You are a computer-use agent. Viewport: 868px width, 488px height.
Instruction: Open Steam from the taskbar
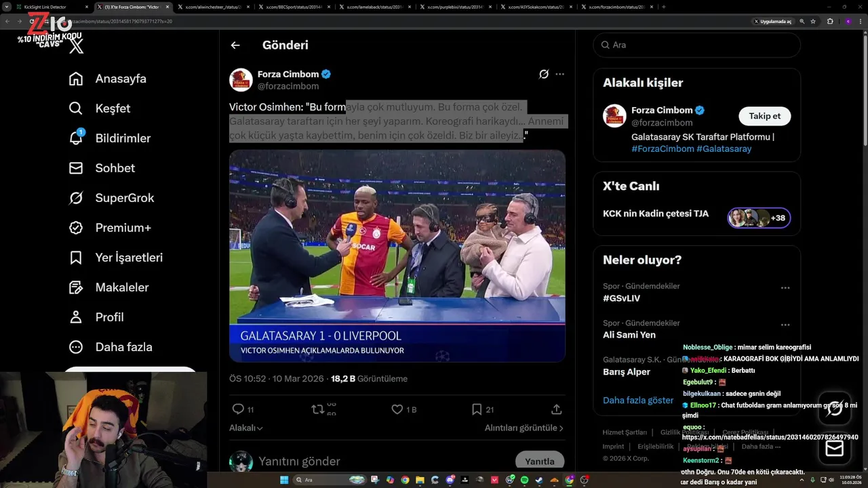tap(539, 480)
